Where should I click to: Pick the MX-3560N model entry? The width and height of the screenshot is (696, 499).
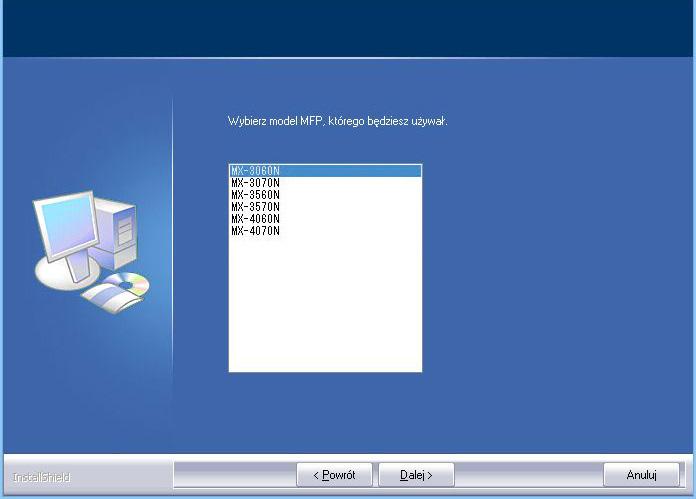(325, 194)
